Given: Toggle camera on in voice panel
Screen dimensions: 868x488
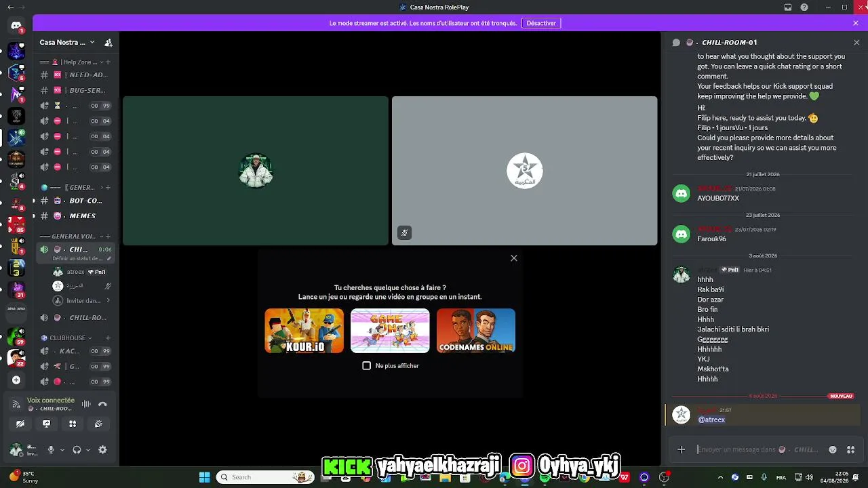Looking at the screenshot, I should pyautogui.click(x=20, y=424).
